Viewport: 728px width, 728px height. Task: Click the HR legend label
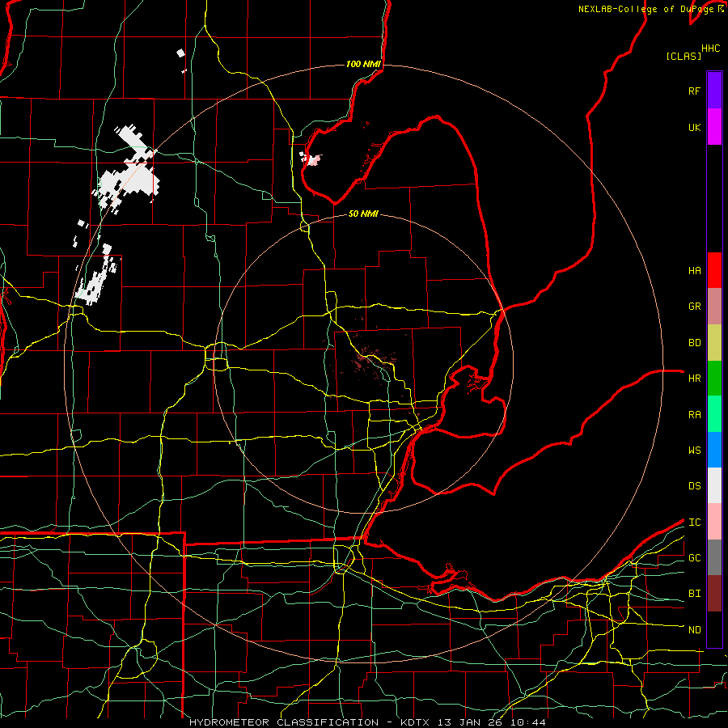pyautogui.click(x=695, y=379)
